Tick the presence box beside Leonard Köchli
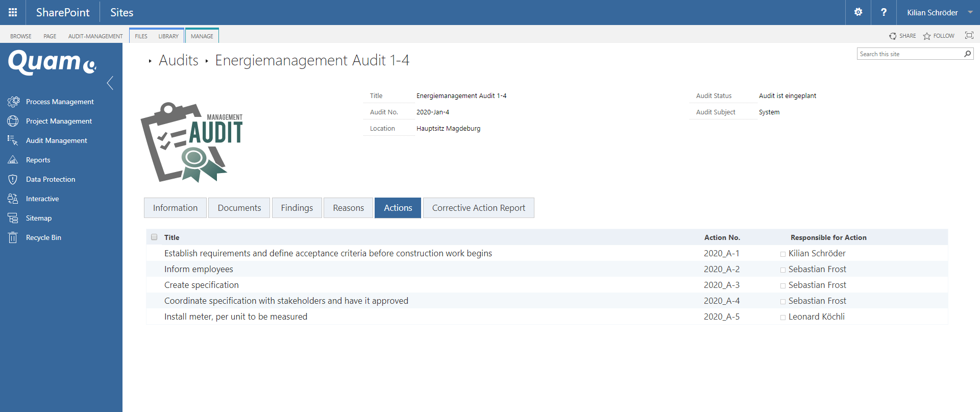The height and width of the screenshot is (412, 980). click(x=783, y=318)
